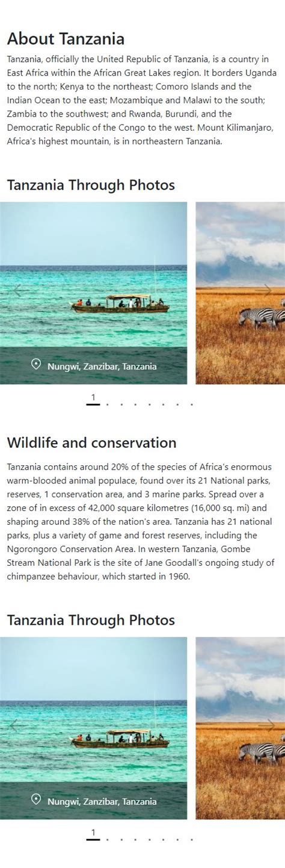
Task: Open the zebra photo in first carousel
Action: pyautogui.click(x=241, y=293)
